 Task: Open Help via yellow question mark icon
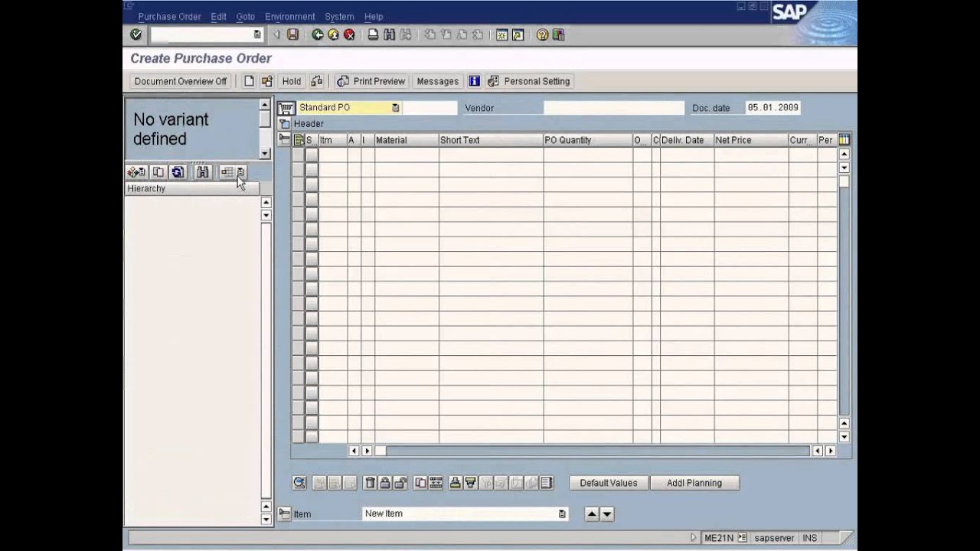[x=542, y=34]
